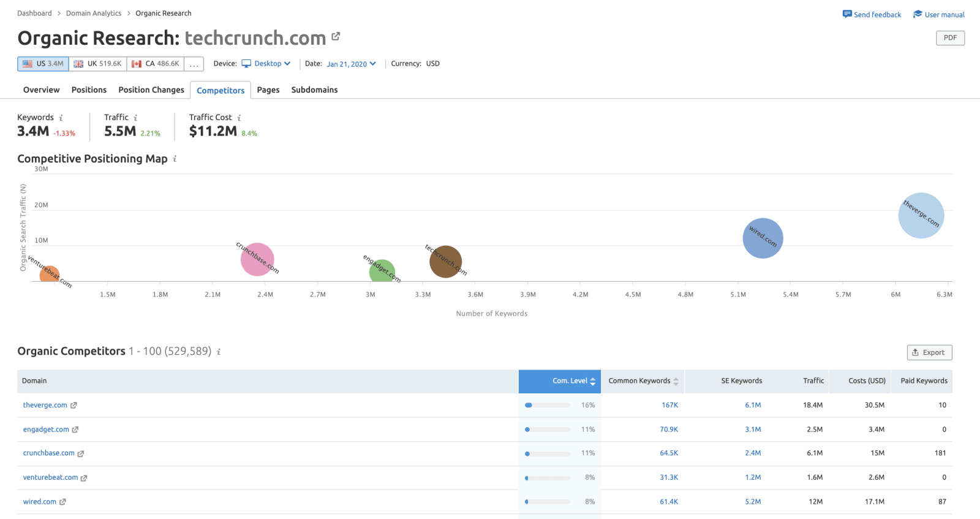Click techcrunch.com brown bubble on map
This screenshot has width=980, height=519.
pos(445,262)
